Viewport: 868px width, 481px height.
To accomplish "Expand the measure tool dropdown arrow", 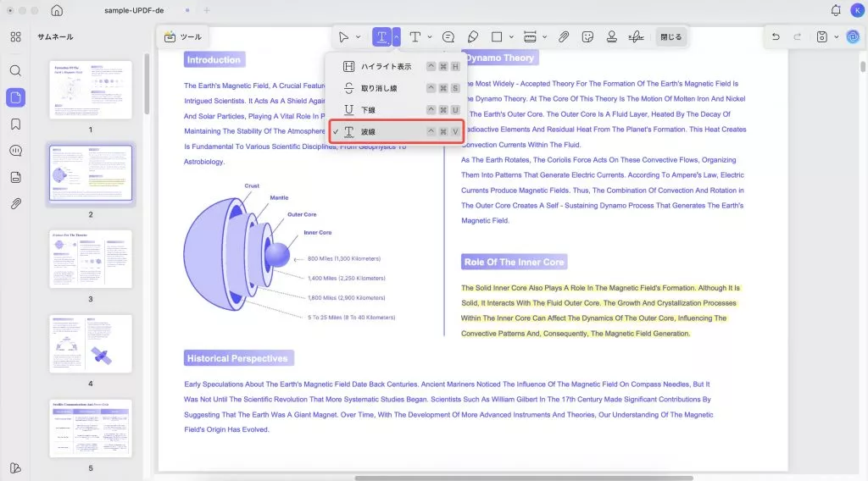I will tap(545, 37).
